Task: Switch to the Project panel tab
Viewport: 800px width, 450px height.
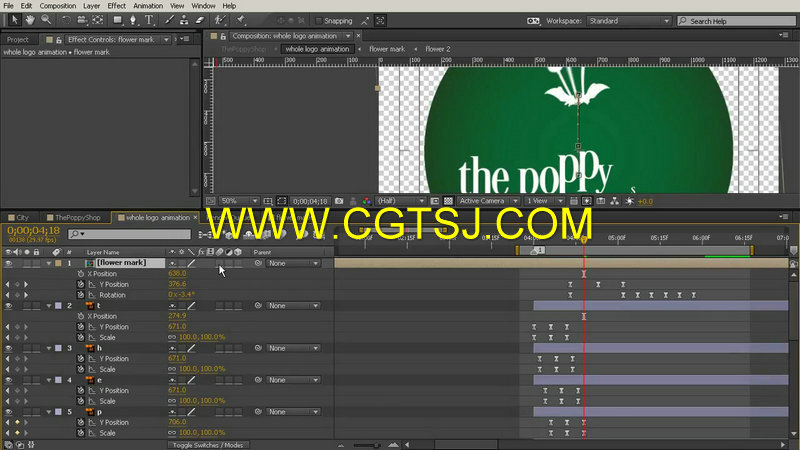Action: (18, 39)
